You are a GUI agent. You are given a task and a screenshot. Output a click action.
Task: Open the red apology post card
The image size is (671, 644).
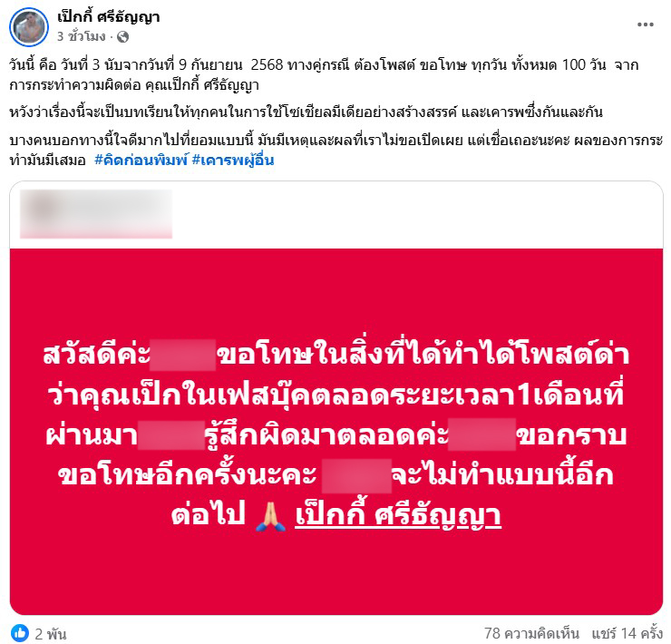click(336, 432)
